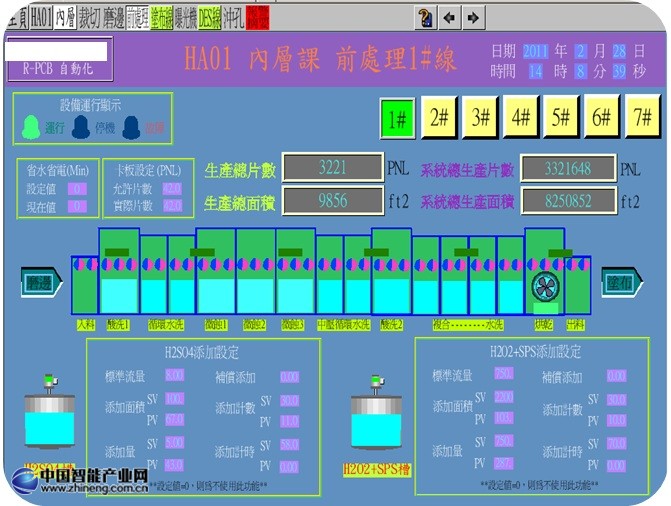Switch to line 2# button
The width and height of the screenshot is (671, 506).
pyautogui.click(x=439, y=119)
